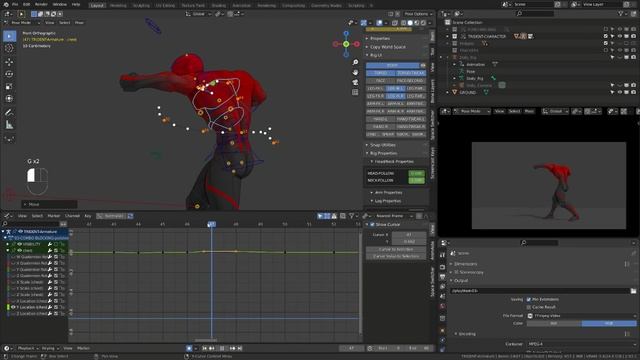640x360 pixels.
Task: Toggle visibility eye of chest channel
Action: [19, 251]
